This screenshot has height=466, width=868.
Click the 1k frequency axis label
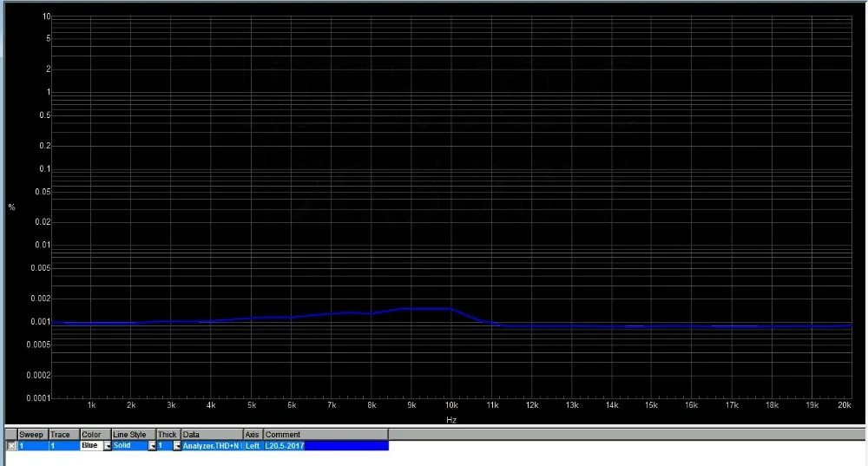[x=91, y=405]
